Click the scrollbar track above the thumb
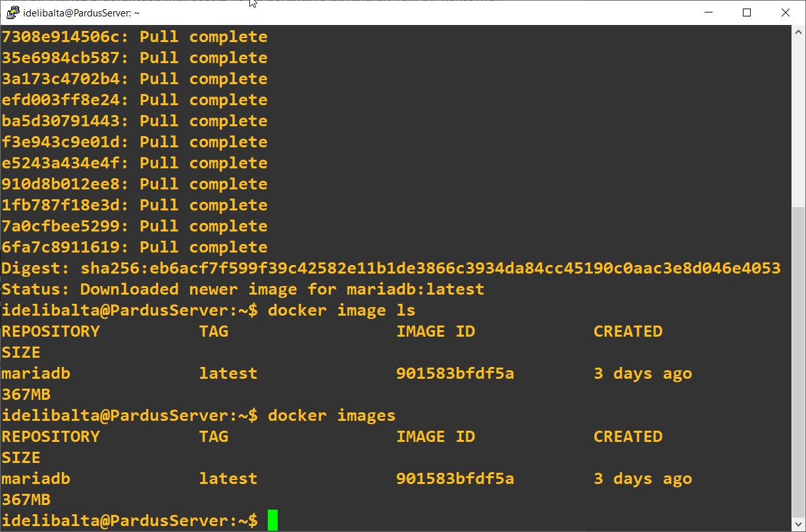The image size is (806, 532). [x=798, y=118]
